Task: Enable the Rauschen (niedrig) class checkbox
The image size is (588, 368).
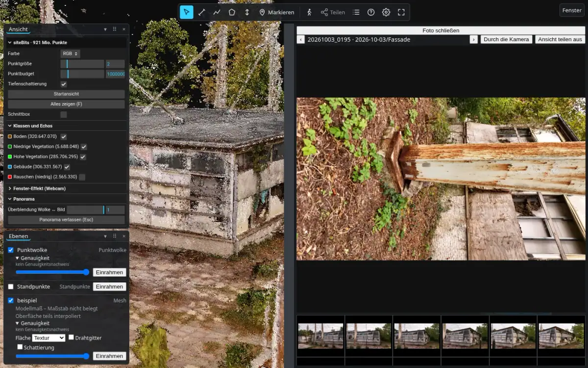Action: [82, 177]
